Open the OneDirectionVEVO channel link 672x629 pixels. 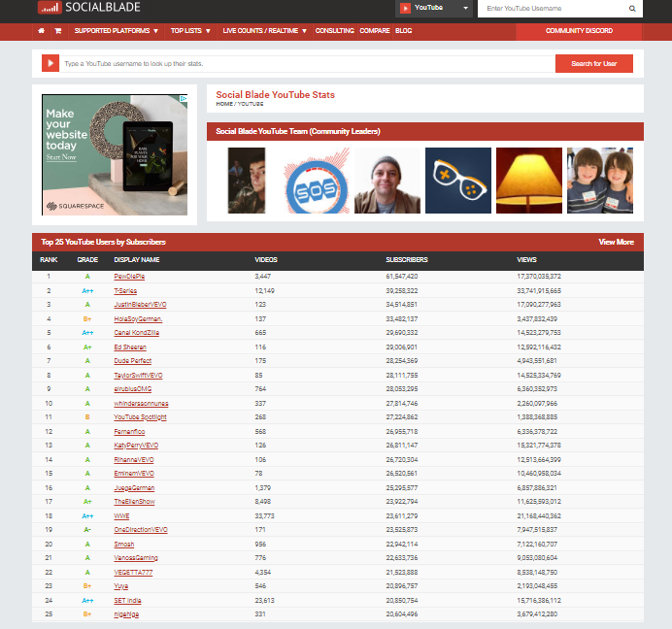point(141,530)
